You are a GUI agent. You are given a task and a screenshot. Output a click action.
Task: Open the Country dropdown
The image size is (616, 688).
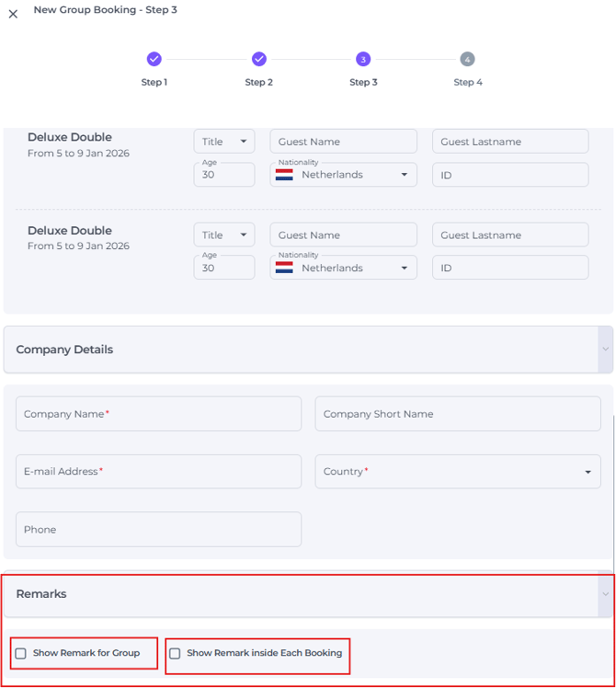pos(587,472)
